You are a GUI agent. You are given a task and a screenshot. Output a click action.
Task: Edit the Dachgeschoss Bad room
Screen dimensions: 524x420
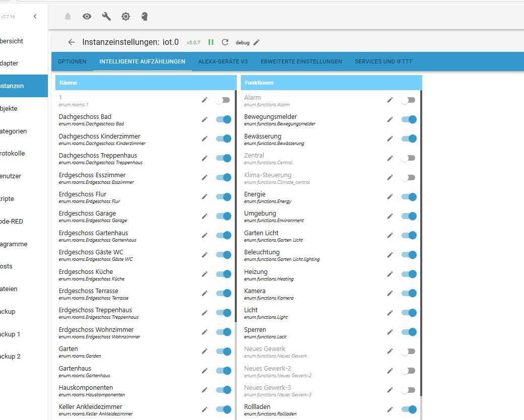(x=205, y=119)
